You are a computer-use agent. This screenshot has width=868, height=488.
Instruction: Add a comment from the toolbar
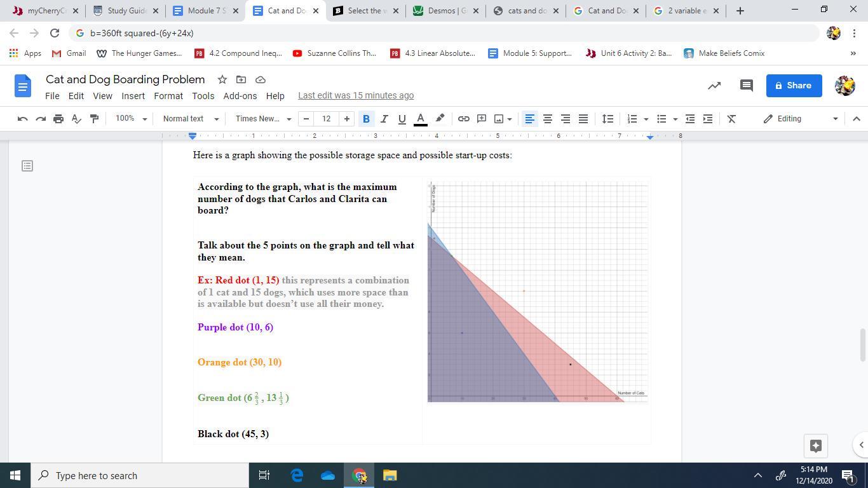[482, 119]
